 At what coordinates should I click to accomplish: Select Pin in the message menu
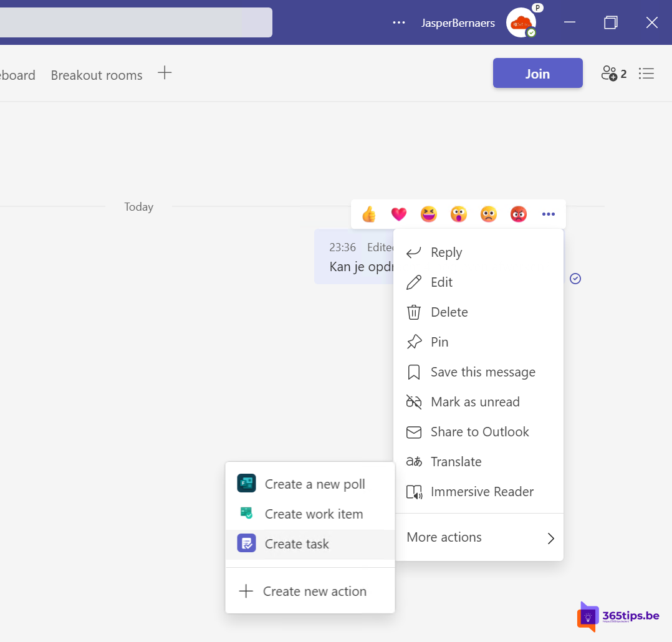coord(479,342)
